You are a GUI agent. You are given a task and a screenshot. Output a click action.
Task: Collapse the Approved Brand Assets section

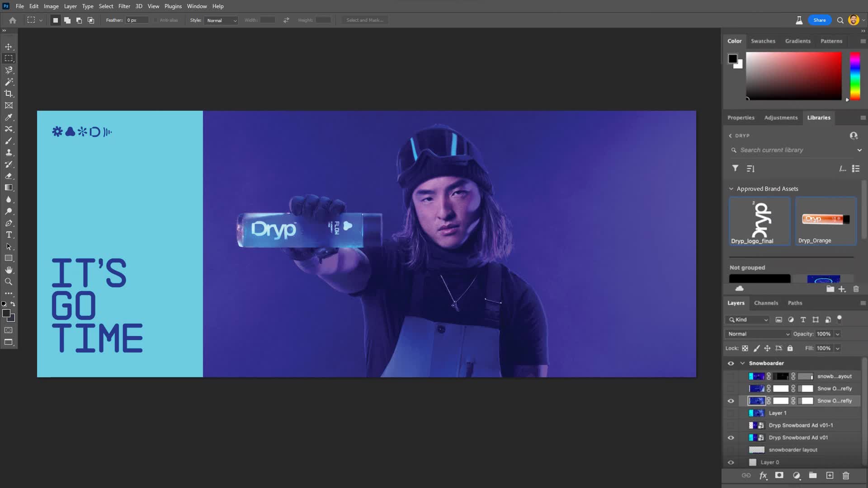click(x=731, y=189)
